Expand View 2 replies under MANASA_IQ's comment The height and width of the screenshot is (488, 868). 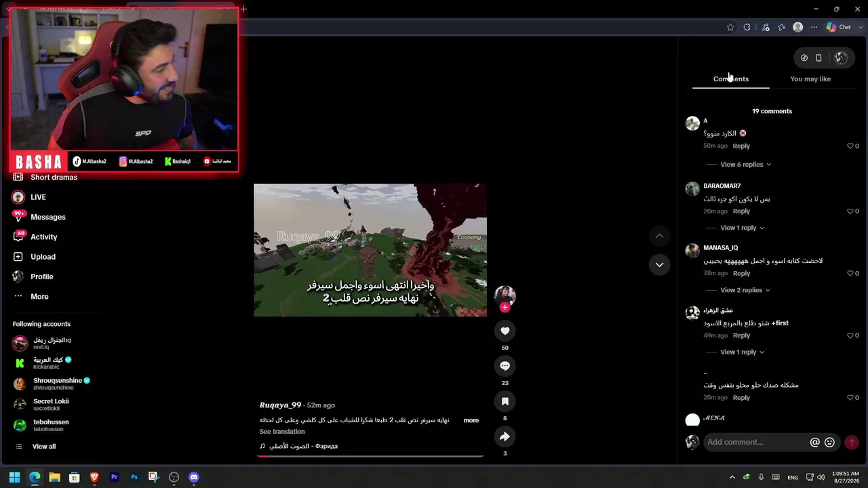(x=745, y=290)
